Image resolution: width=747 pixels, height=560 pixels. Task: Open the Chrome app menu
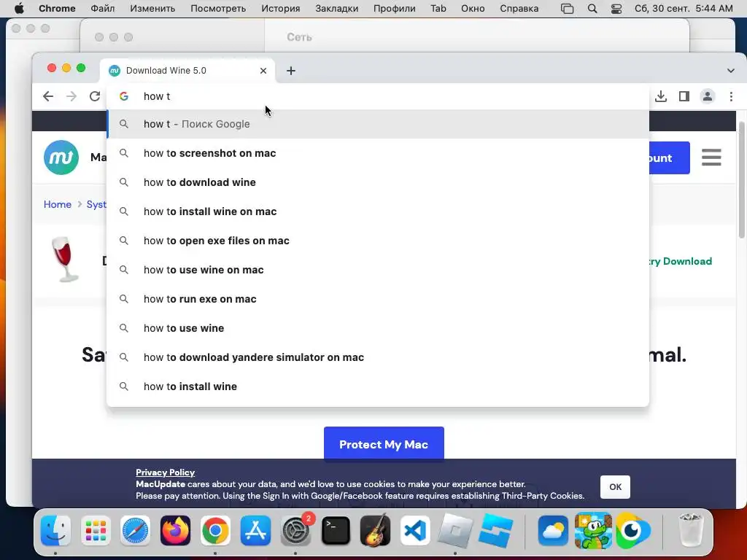click(x=57, y=9)
